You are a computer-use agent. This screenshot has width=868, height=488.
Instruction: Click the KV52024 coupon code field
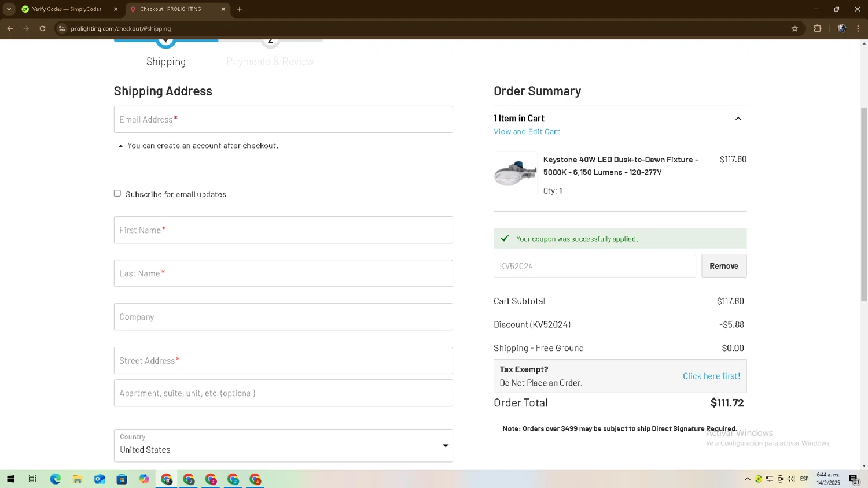595,266
